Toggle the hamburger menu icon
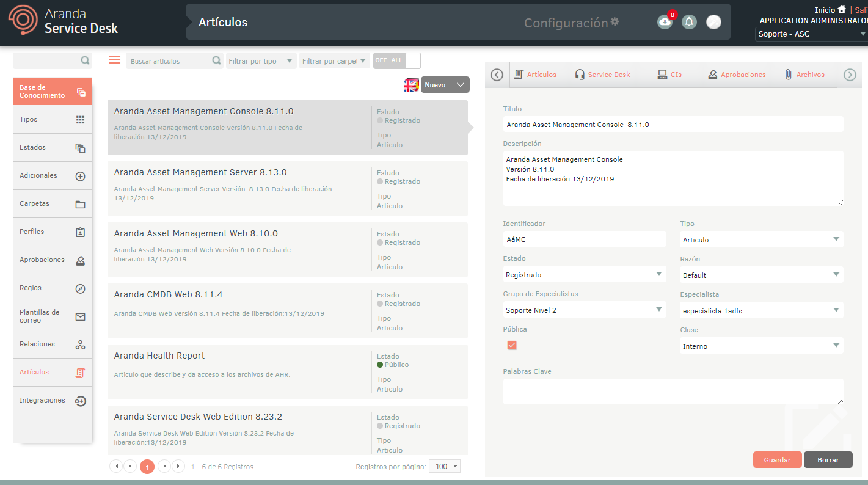 coord(115,60)
